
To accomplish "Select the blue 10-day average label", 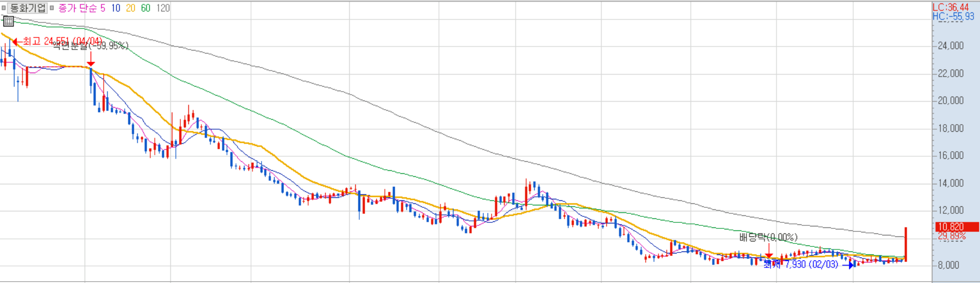I will coord(116,8).
